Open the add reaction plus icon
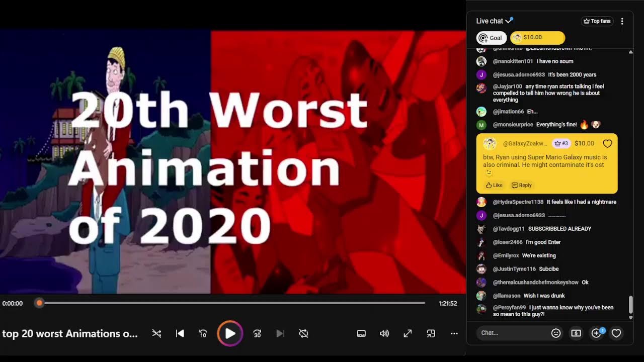 597,333
